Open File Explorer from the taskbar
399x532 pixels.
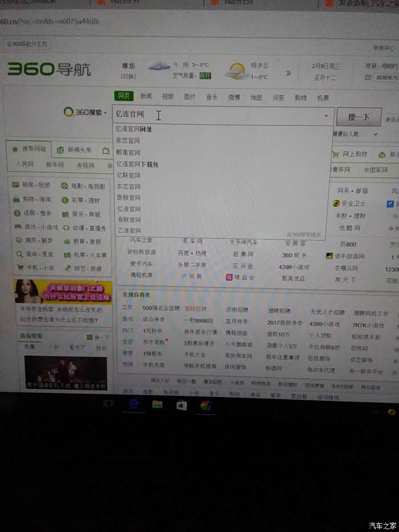tap(157, 405)
